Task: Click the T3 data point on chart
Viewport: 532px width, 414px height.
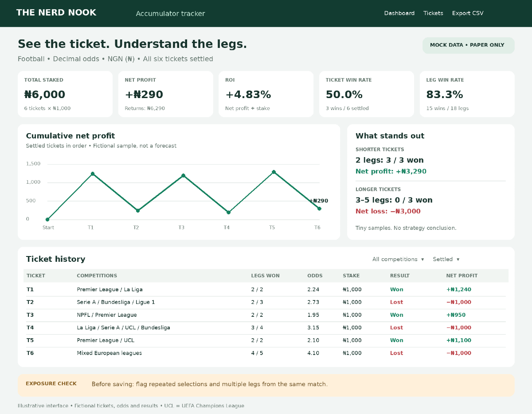Action: (x=183, y=175)
